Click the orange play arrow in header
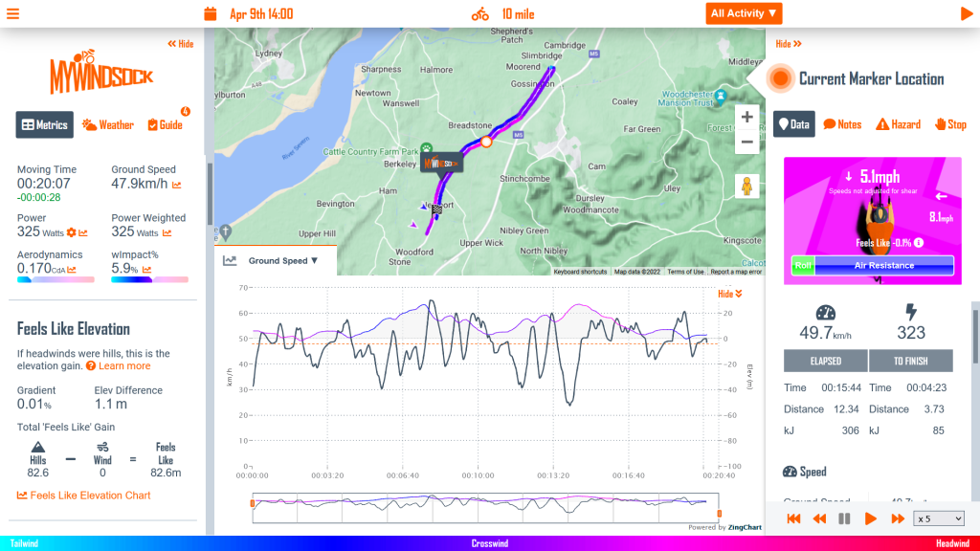The height and width of the screenshot is (551, 980). tap(966, 13)
